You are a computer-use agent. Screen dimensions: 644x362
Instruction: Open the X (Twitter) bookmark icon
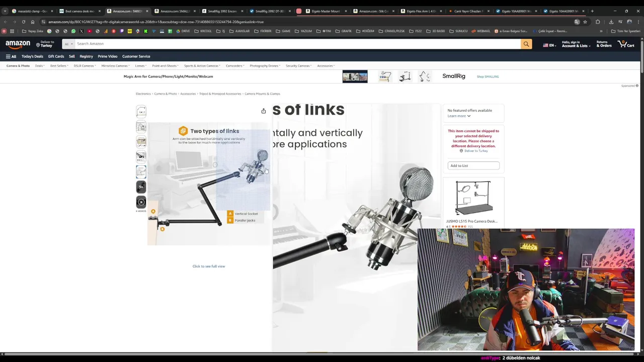82,31
